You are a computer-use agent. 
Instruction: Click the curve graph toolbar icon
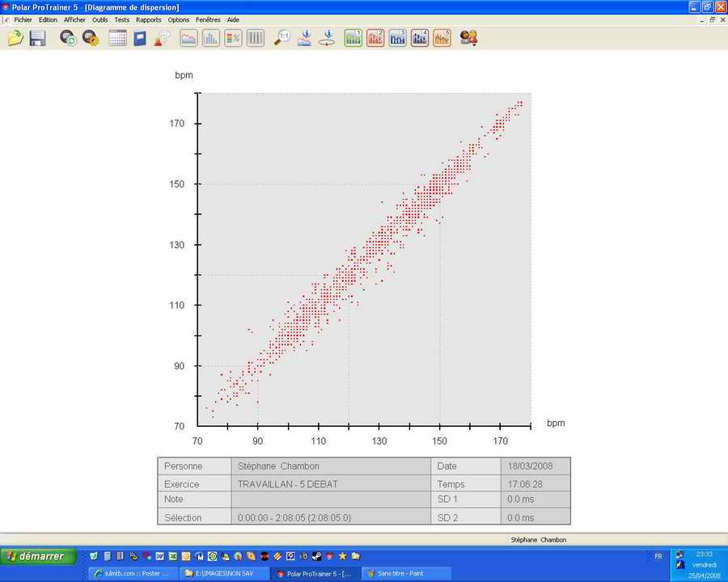coord(188,38)
